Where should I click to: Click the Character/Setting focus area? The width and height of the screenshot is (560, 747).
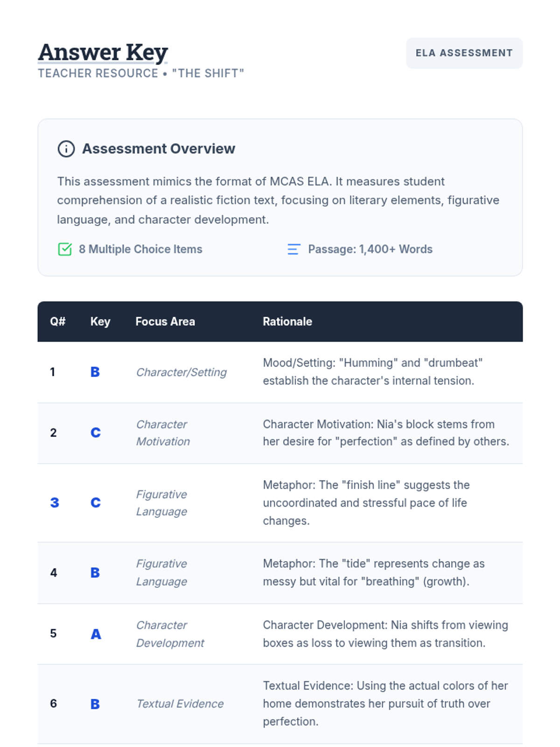[181, 372]
